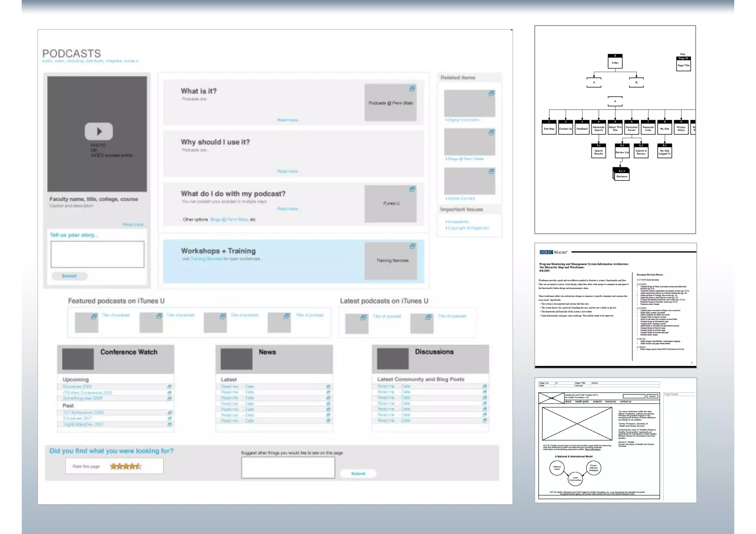
Task: Click window icon in ITS Web Conference 2008 row
Action: tap(169, 393)
